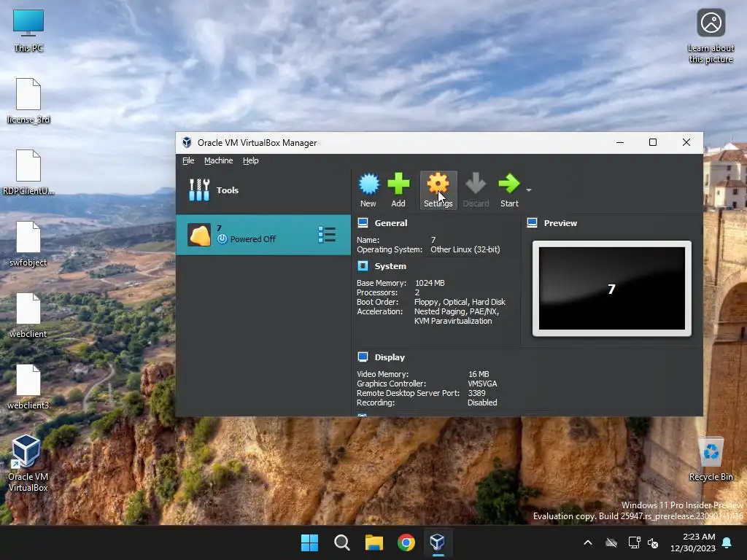Screen dimensions: 747x560
Task: Select the webclient3 desktop file
Action: pos(28,386)
